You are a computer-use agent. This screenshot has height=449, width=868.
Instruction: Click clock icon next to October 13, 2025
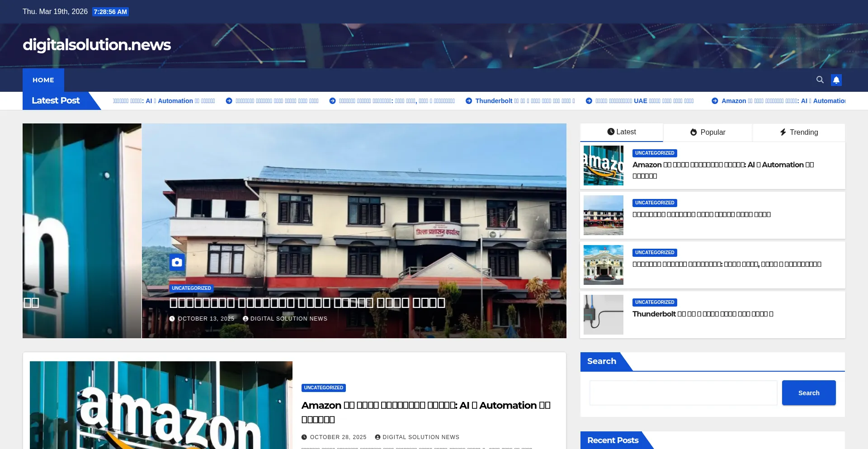point(172,319)
